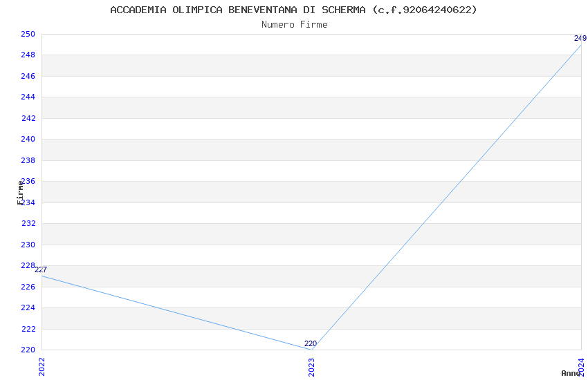
Task: Click the y-axis value 230
Action: coord(28,245)
